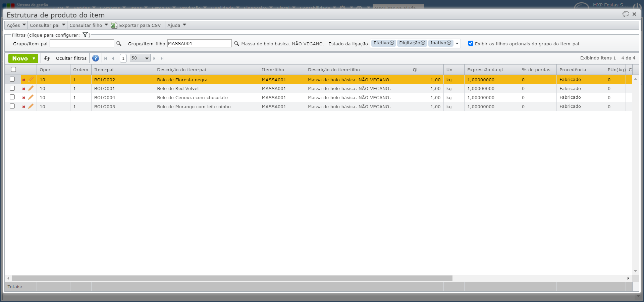Click the horizontal scrollbar thumb

pos(232,278)
